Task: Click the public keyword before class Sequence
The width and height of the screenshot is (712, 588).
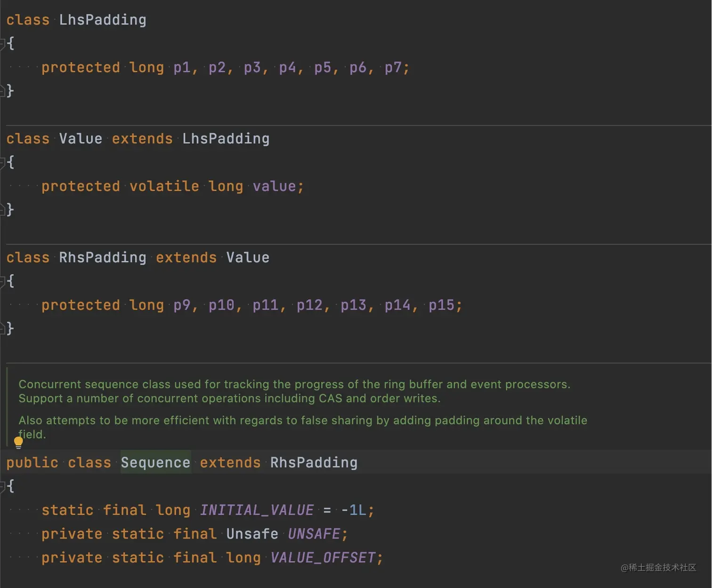Action: 32,462
